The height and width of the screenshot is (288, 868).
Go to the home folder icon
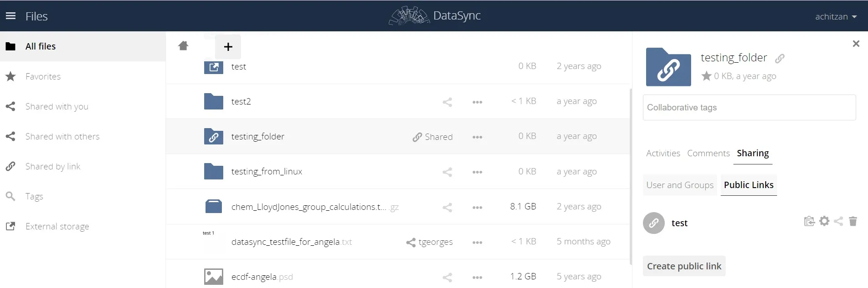183,46
